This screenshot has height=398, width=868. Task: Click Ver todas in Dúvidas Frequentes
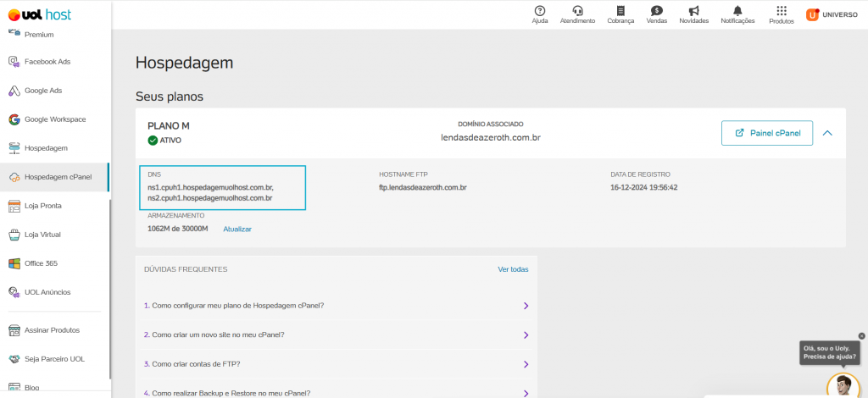click(513, 269)
